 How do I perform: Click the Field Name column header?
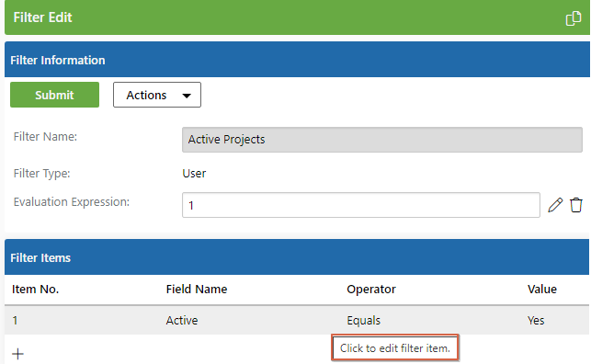(x=197, y=289)
